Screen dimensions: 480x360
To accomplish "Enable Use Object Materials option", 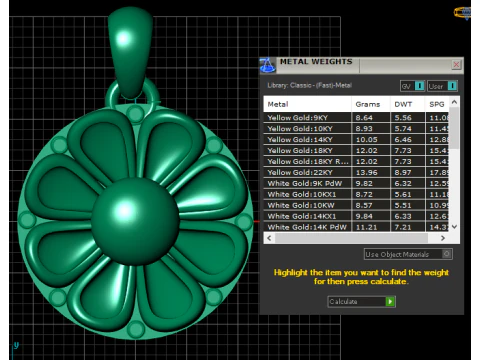I will click(408, 254).
